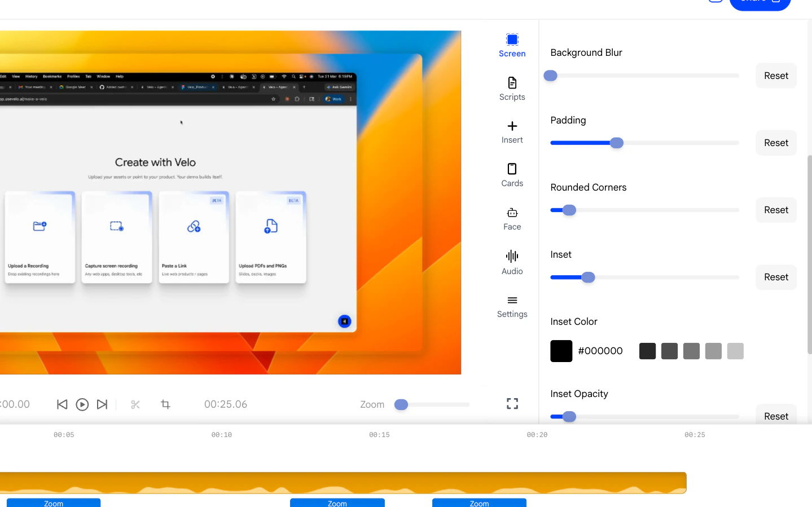Enter fullscreen preview mode
This screenshot has height=507, width=812.
coord(512,404)
